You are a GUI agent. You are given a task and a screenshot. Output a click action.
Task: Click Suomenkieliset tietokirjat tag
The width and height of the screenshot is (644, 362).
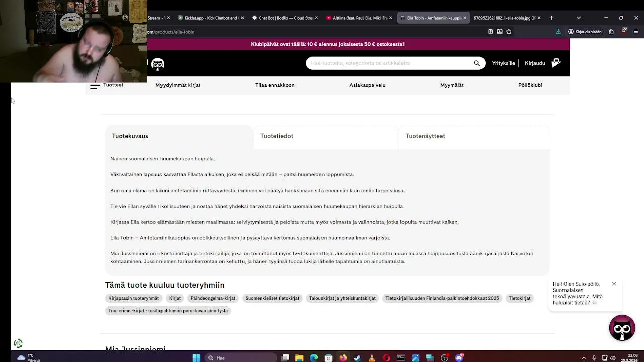pyautogui.click(x=272, y=298)
